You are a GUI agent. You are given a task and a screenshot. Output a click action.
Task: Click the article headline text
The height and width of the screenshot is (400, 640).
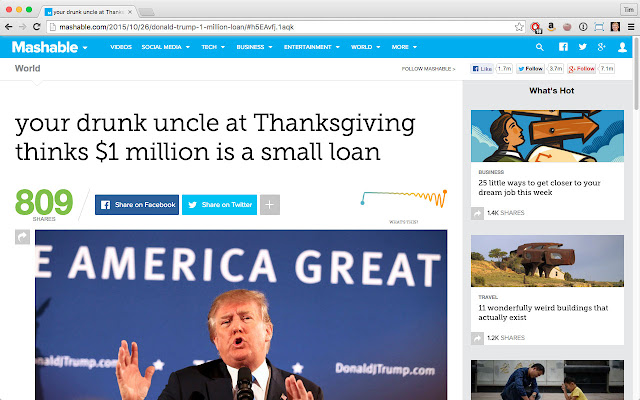[x=215, y=137]
